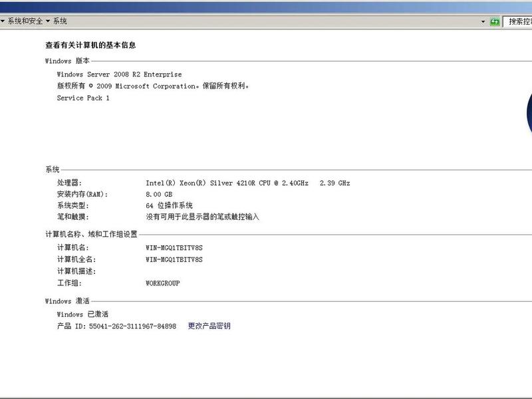Screen dimensions: 532x399
Task: Click the heading 查看有关计算机的基本信息
Action: (90, 45)
